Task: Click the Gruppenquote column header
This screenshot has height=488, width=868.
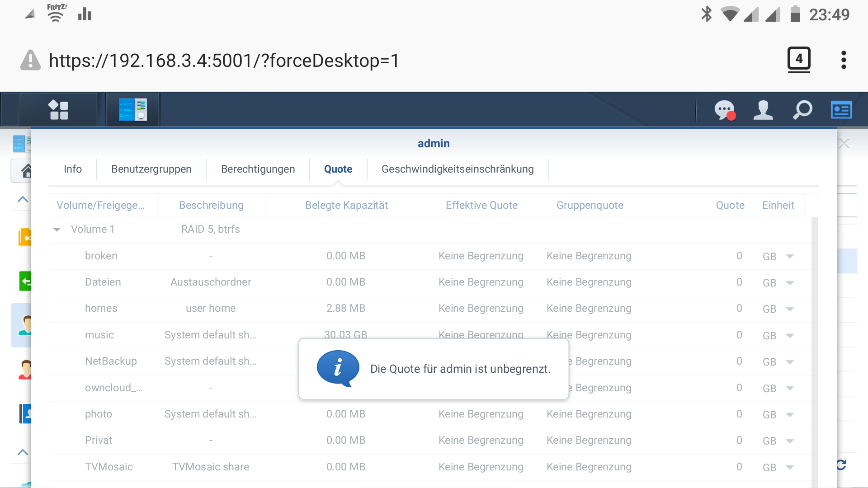Action: tap(590, 205)
